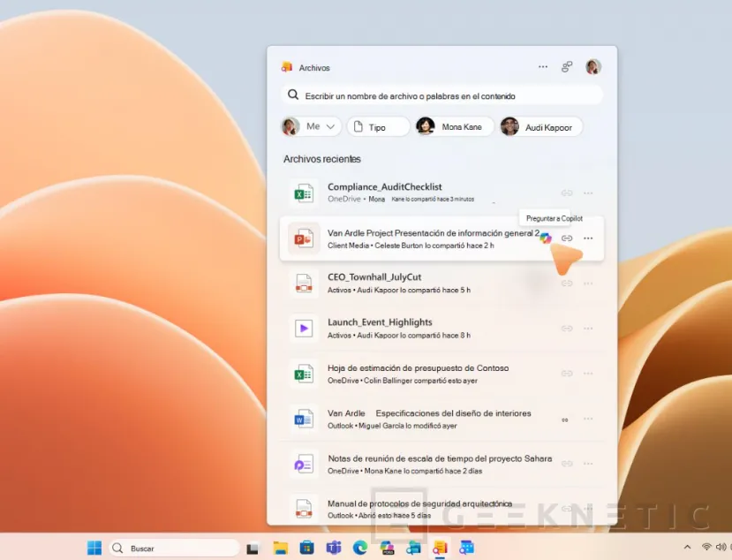The image size is (732, 560).
Task: Open more options for Hoja de estimación de presupuesto
Action: (588, 373)
